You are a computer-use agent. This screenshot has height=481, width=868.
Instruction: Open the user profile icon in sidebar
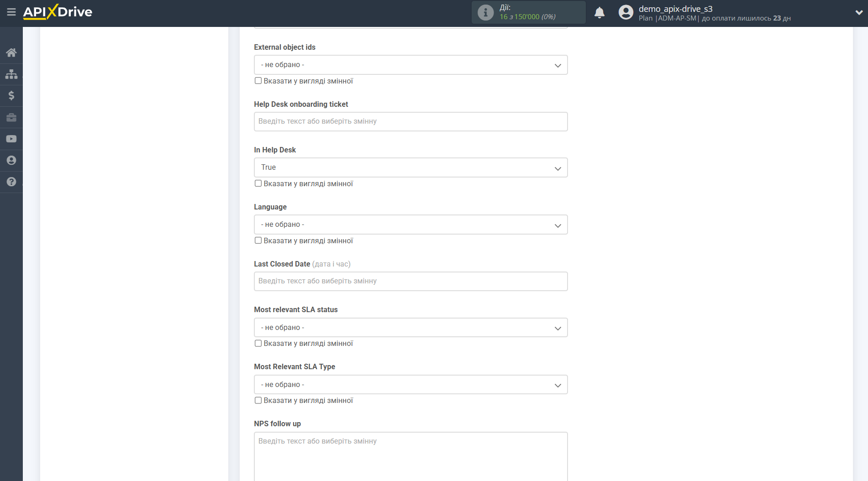[11, 160]
